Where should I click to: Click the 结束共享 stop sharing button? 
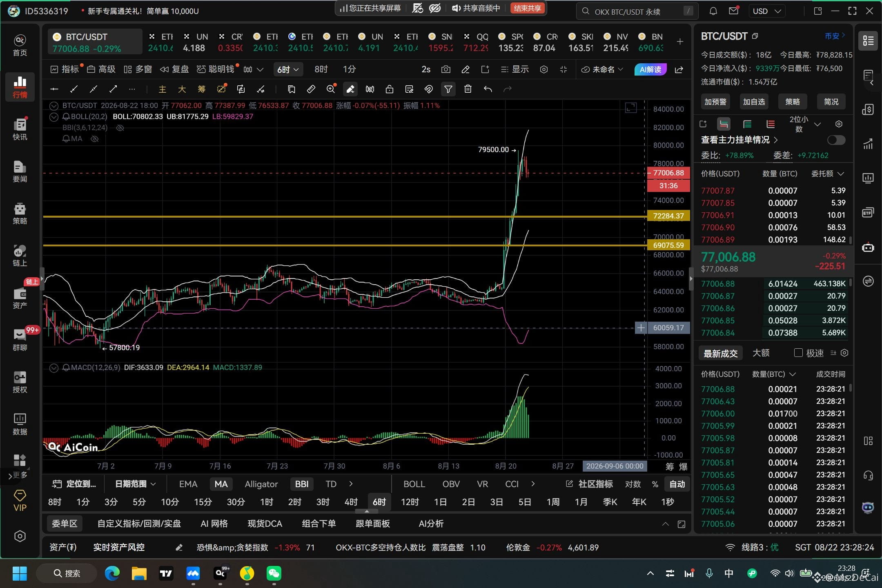[x=528, y=8]
